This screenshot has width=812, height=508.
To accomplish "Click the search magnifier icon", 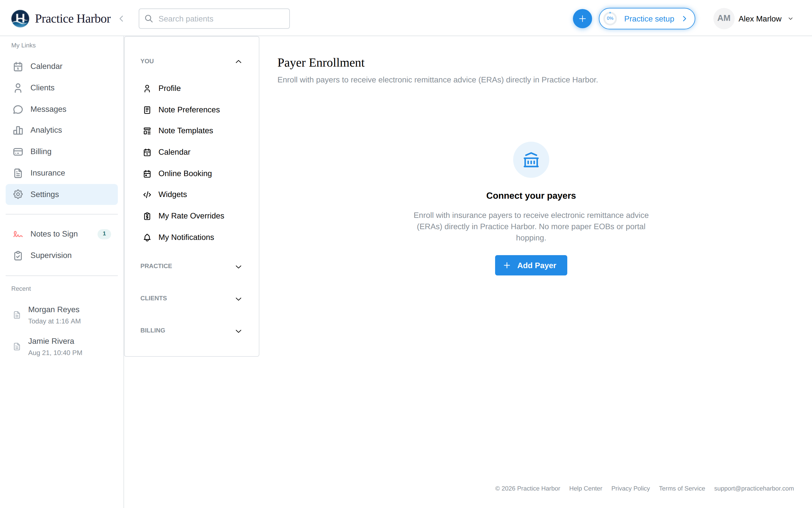I will click(x=149, y=19).
